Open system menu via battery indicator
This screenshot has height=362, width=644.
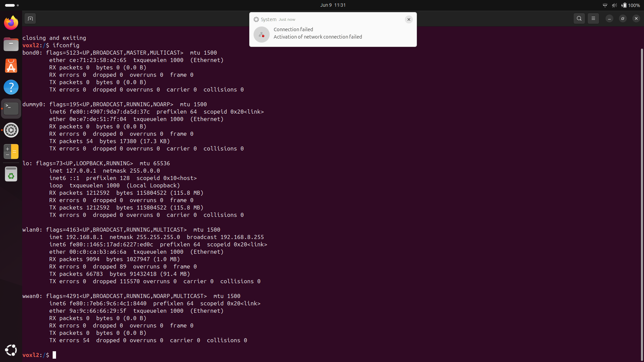click(x=631, y=5)
